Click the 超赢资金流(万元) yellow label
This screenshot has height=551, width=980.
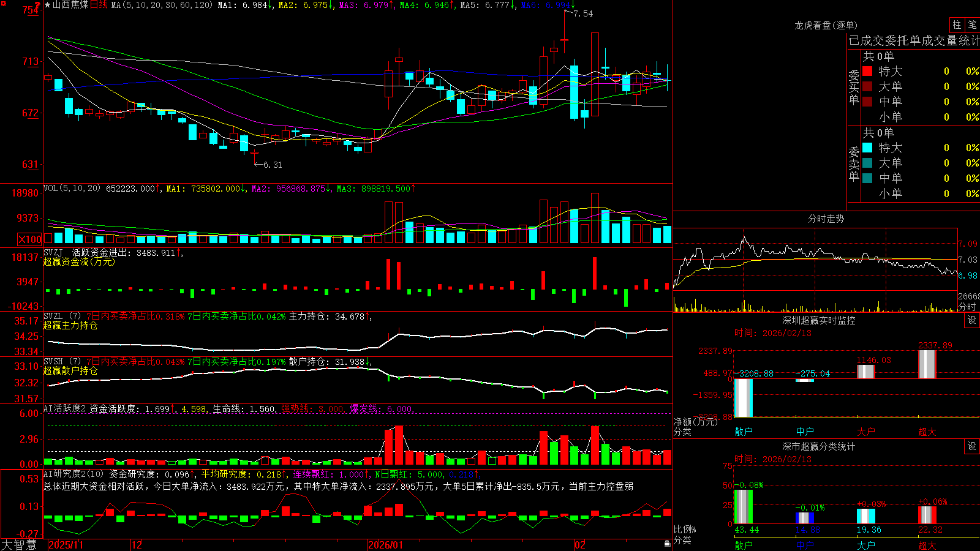point(79,261)
